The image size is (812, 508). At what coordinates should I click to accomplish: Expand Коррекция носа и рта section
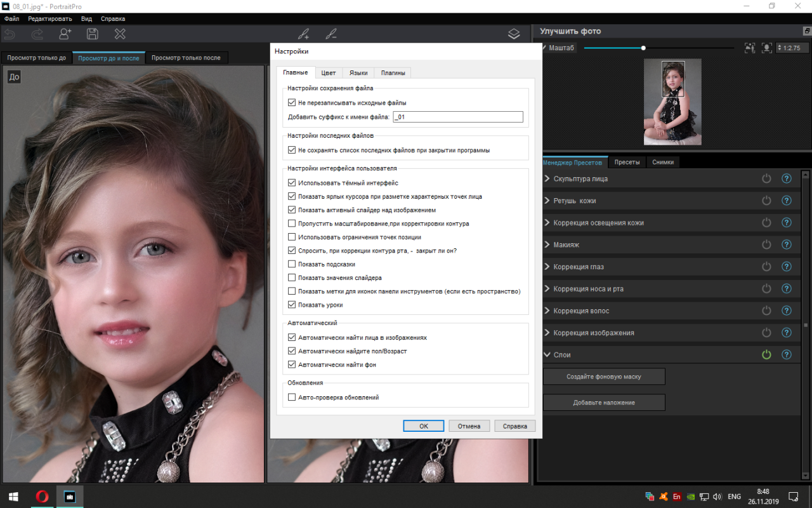click(547, 289)
